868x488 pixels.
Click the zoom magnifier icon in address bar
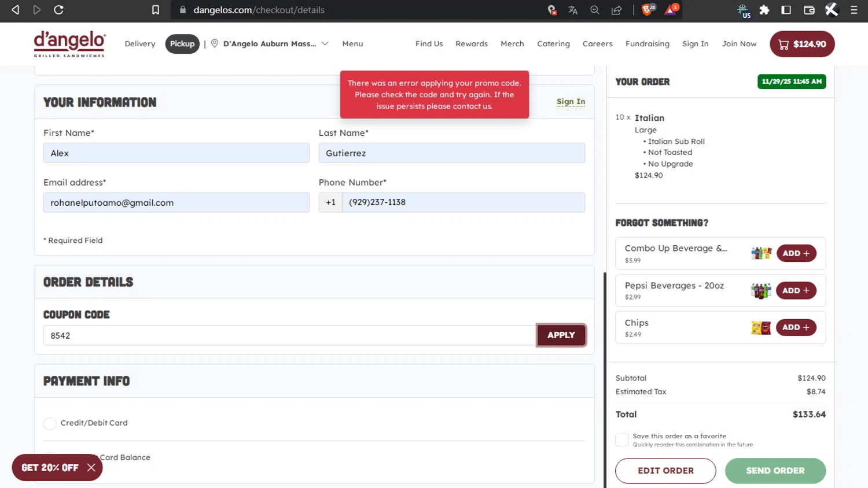coord(594,10)
